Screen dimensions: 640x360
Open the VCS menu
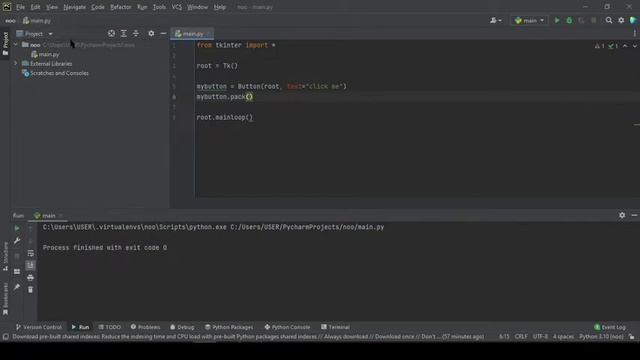pos(177,7)
